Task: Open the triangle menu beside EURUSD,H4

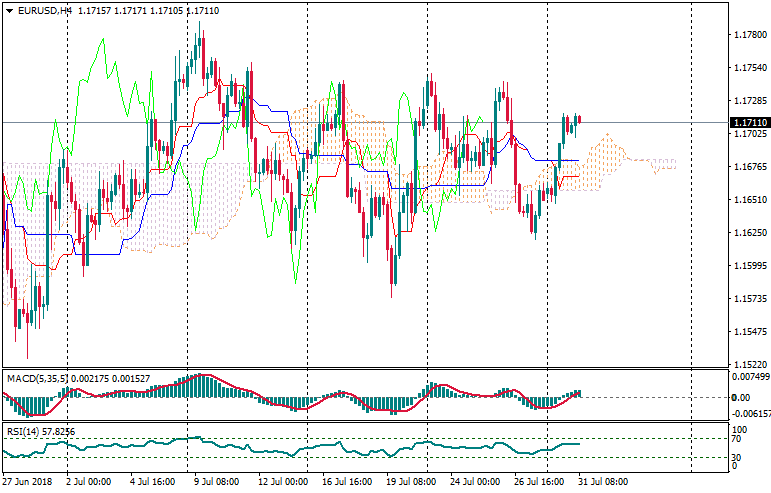Action: point(9,10)
